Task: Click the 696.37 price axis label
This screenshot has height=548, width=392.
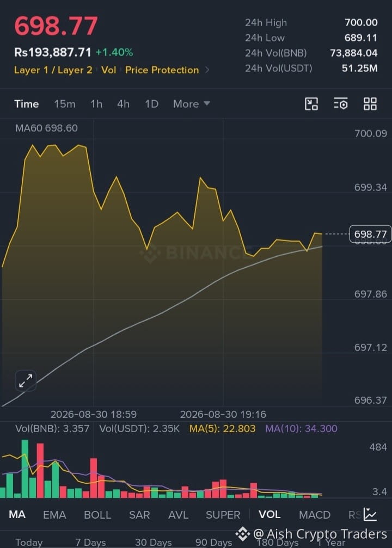Action: click(371, 400)
